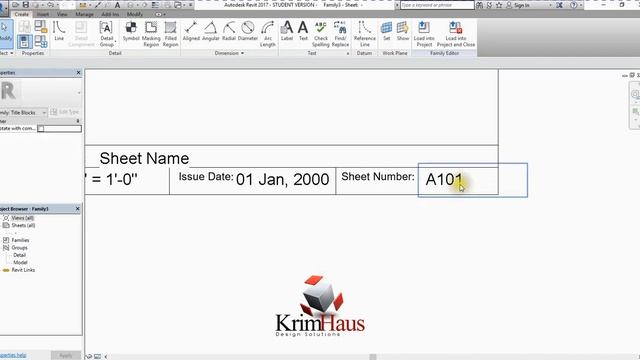Select the Symbol tool

131,31
